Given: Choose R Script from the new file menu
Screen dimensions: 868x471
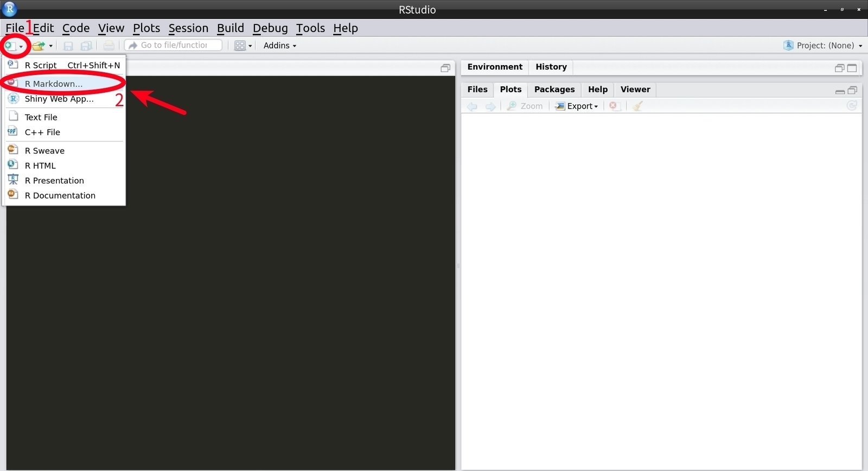Looking at the screenshot, I should pos(65,65).
